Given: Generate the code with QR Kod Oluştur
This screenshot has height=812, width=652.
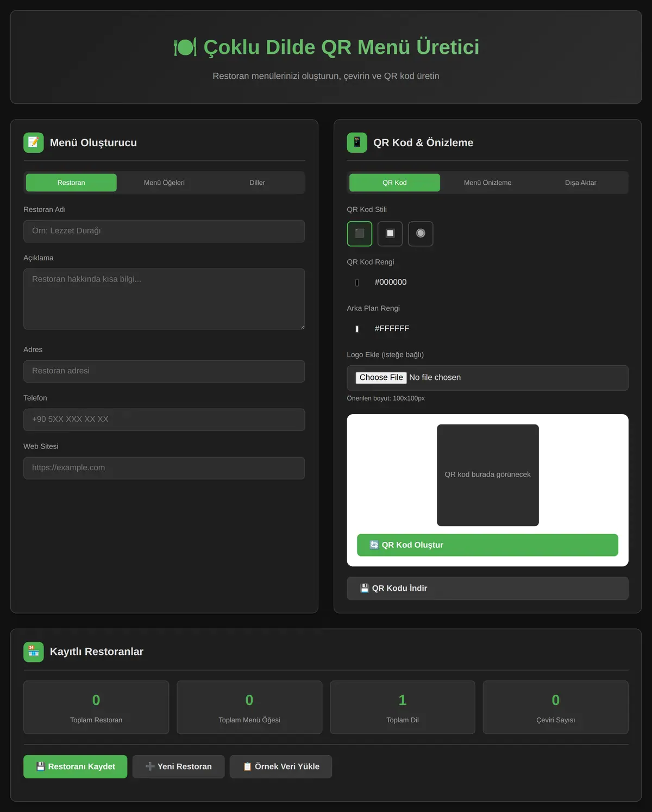Looking at the screenshot, I should pos(487,545).
